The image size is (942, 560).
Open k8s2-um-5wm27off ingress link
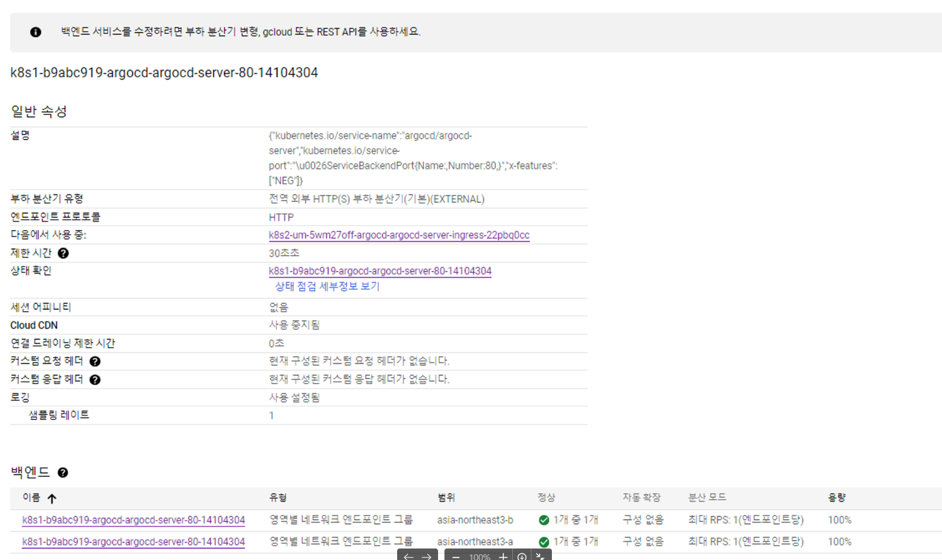point(399,235)
